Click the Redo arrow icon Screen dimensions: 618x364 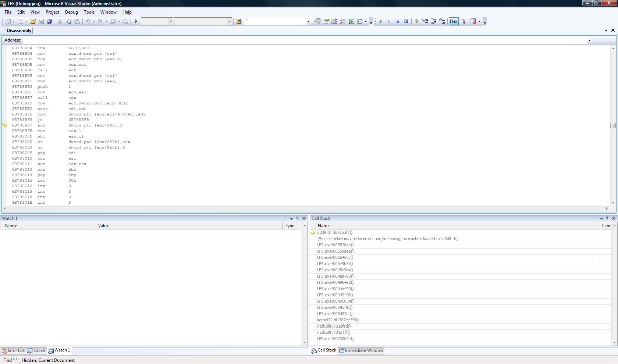(x=100, y=21)
